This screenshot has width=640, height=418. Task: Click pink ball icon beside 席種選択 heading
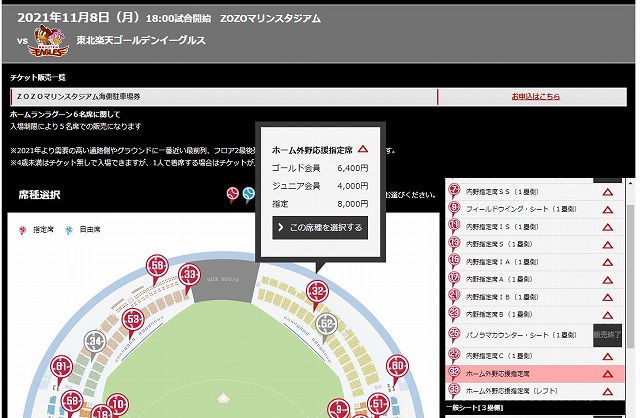[233, 194]
